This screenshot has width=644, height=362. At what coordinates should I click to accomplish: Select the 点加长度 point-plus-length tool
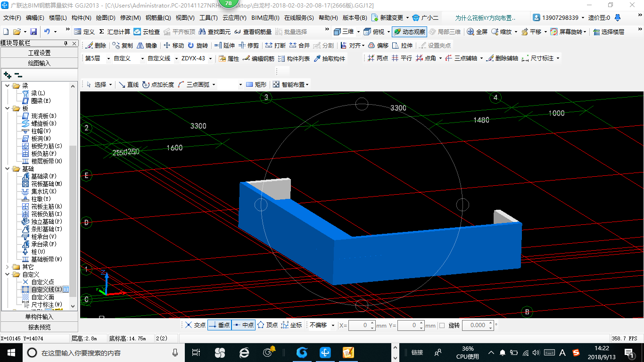(158, 84)
